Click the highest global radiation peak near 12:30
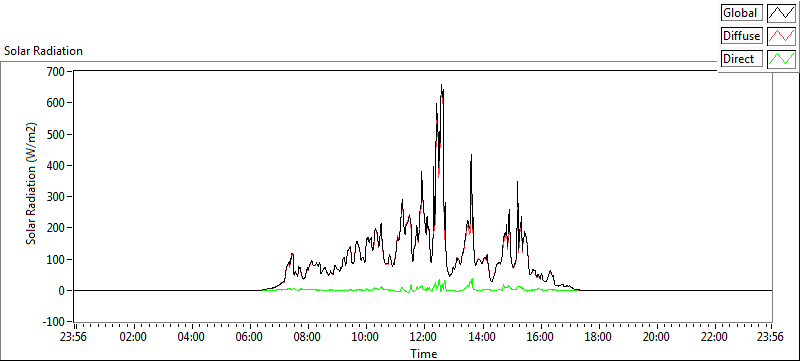This screenshot has width=800, height=361. [x=441, y=86]
